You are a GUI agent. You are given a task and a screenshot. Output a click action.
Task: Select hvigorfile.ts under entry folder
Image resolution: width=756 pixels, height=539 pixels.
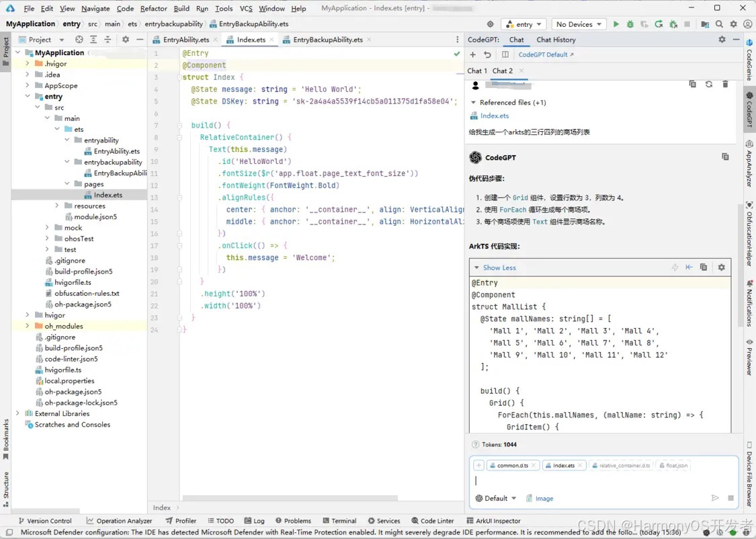[x=68, y=282]
